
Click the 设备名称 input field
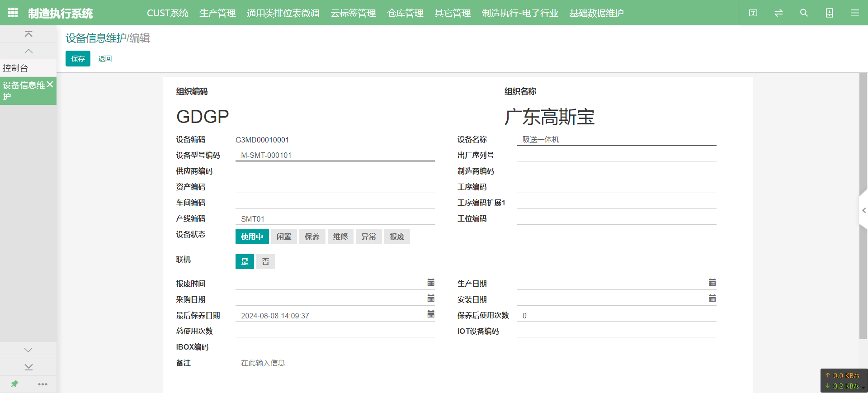[617, 139]
